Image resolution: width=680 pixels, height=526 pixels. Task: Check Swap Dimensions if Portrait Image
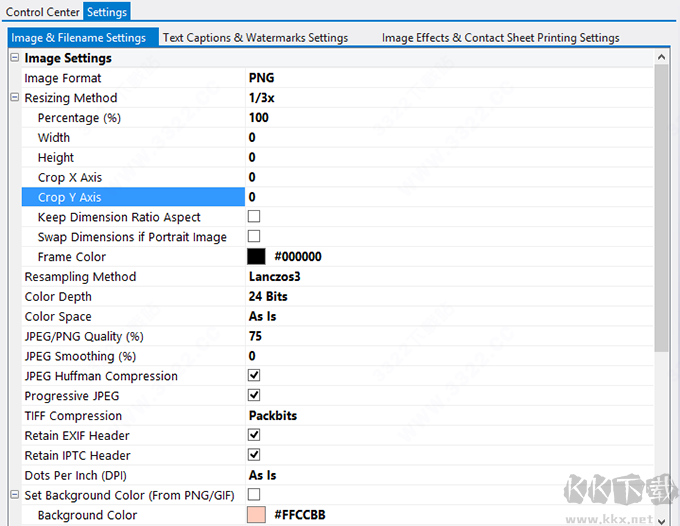(254, 237)
